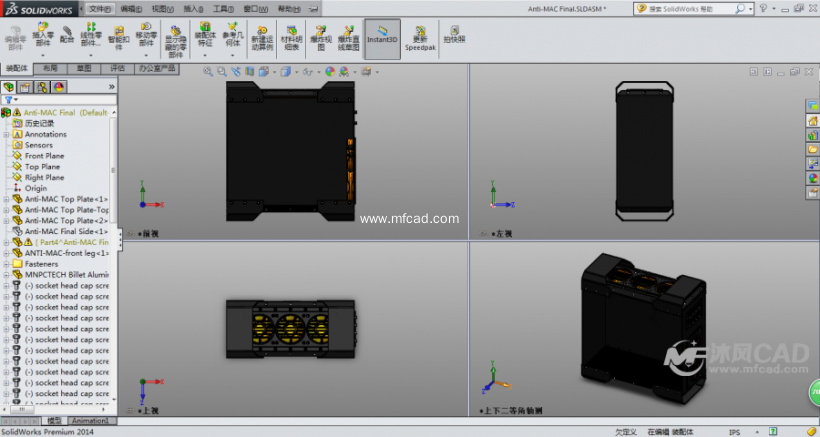
Task: Click Update Speedpak (更新 Speedpak)
Action: 420,38
